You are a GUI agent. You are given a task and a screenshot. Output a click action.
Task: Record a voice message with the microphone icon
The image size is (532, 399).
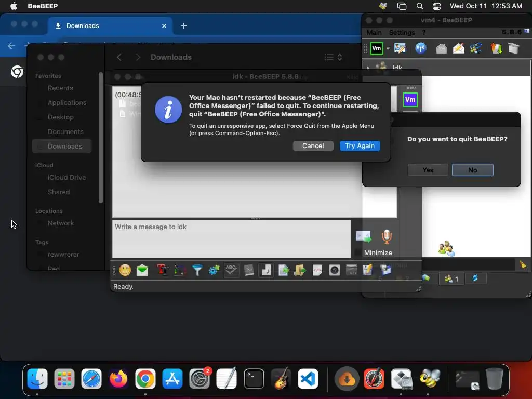coord(387,237)
